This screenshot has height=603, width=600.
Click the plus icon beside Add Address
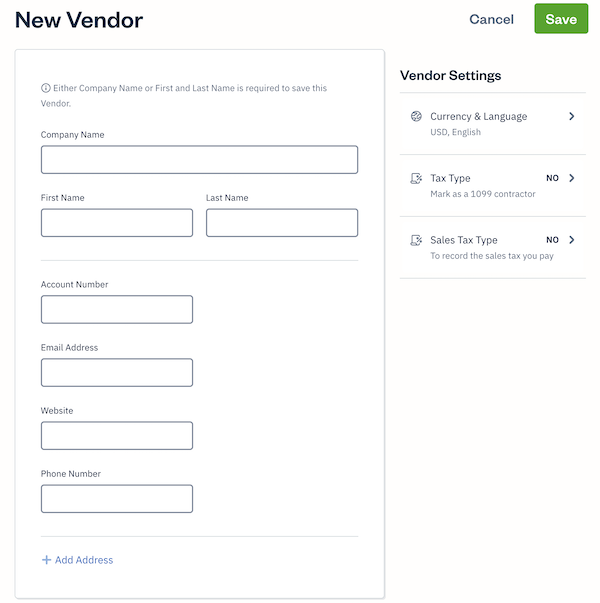click(x=46, y=560)
